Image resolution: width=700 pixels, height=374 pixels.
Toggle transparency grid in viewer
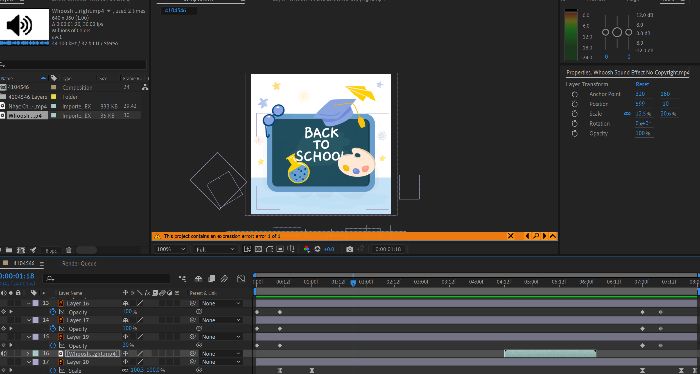pyautogui.click(x=258, y=249)
